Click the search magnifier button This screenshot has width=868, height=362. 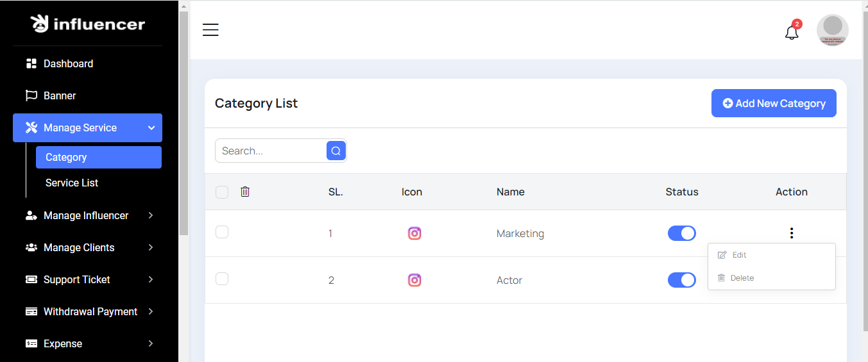[336, 151]
